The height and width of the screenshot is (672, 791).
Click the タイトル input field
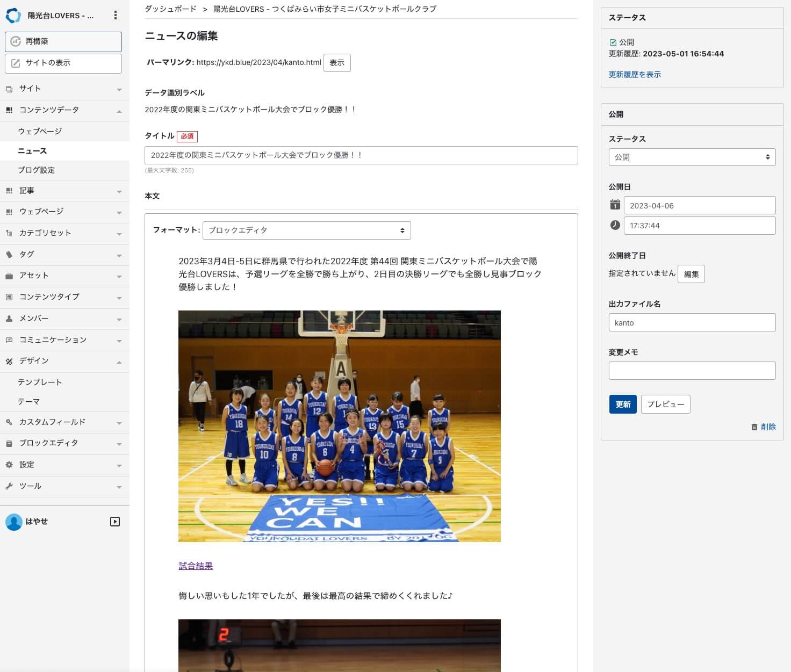pyautogui.click(x=361, y=155)
